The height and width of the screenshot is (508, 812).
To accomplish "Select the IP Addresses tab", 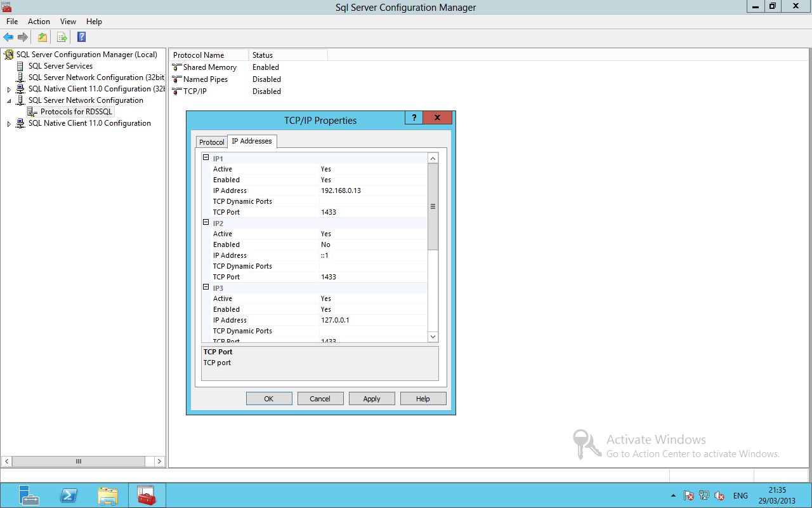I will 252,141.
